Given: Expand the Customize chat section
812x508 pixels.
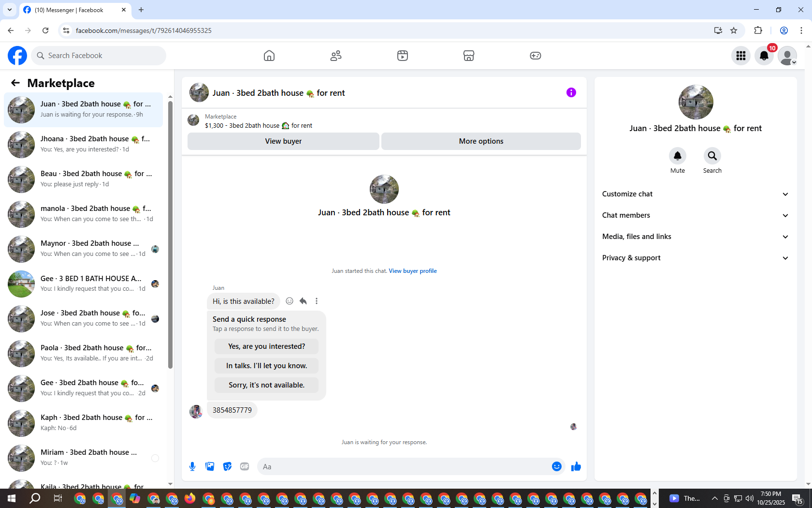Looking at the screenshot, I should coord(696,194).
